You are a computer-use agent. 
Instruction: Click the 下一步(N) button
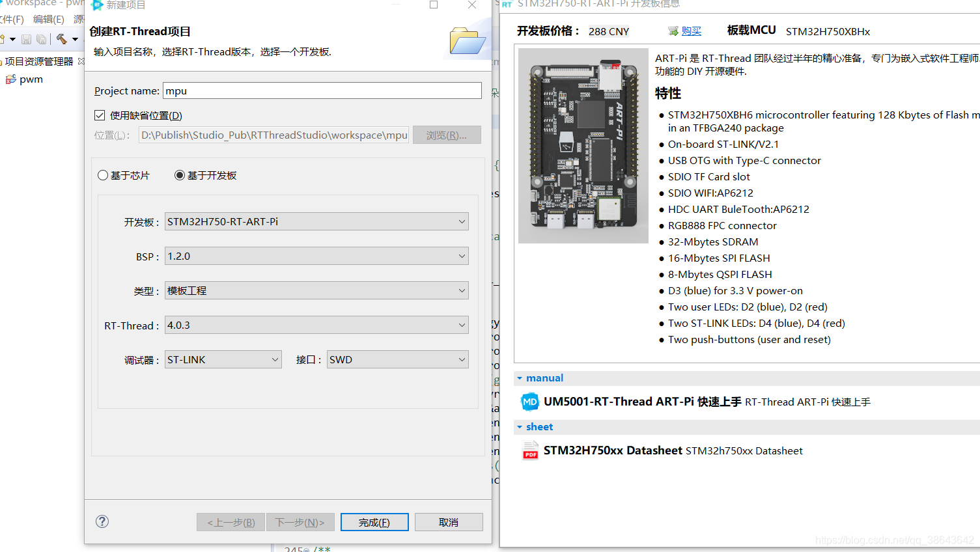[300, 522]
